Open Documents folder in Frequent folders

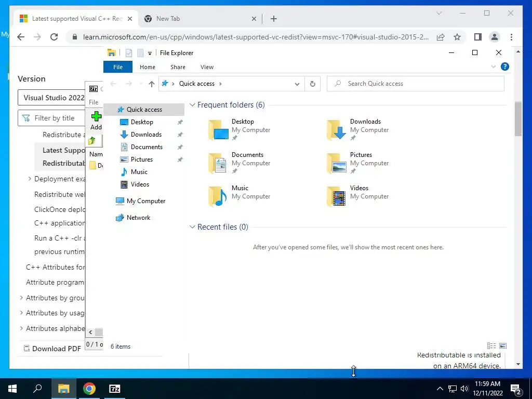[x=239, y=163]
